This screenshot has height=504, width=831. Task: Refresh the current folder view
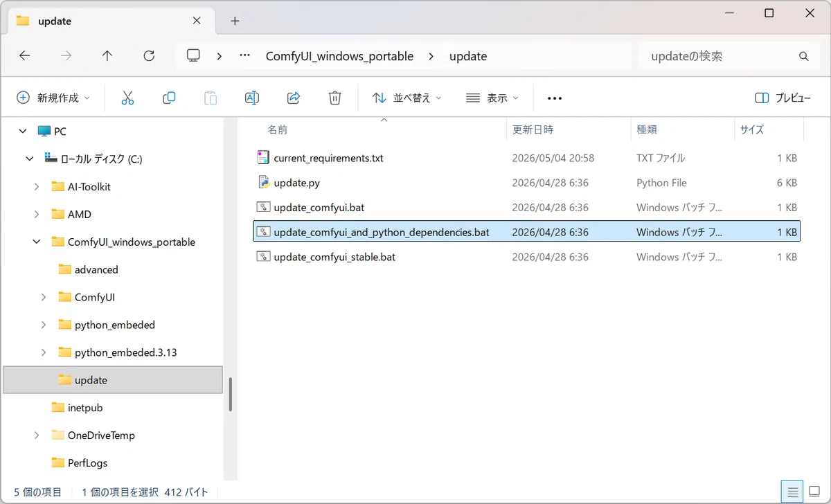[x=149, y=56]
